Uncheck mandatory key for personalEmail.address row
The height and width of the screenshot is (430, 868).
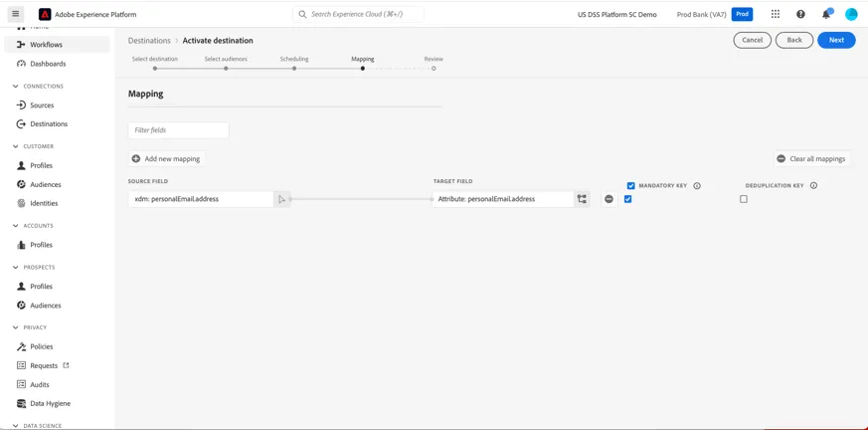[x=627, y=199]
